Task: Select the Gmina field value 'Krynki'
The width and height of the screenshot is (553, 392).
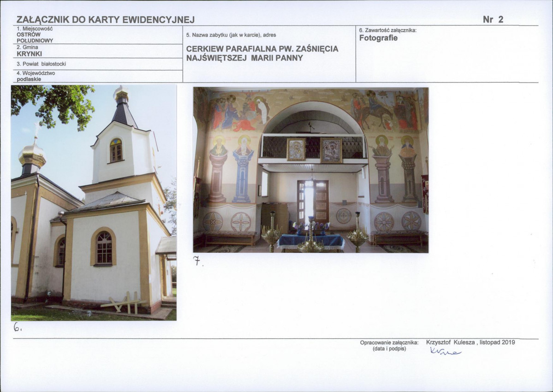Action: point(29,54)
